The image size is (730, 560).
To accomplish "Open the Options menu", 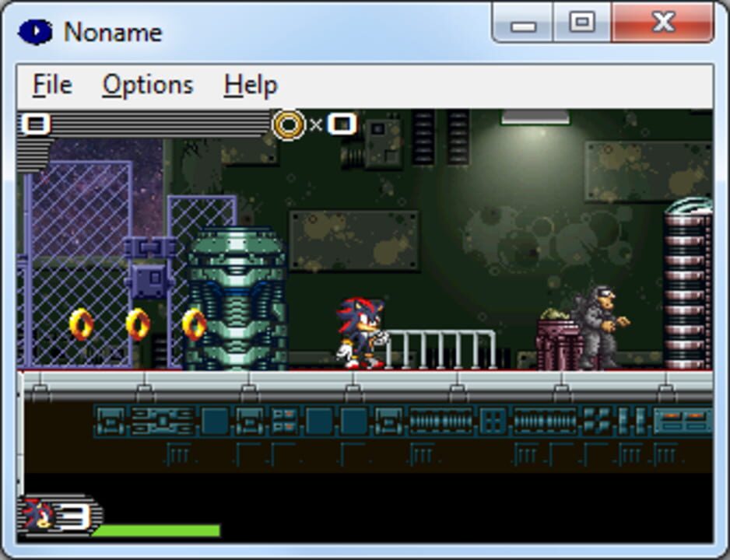I will (x=147, y=85).
